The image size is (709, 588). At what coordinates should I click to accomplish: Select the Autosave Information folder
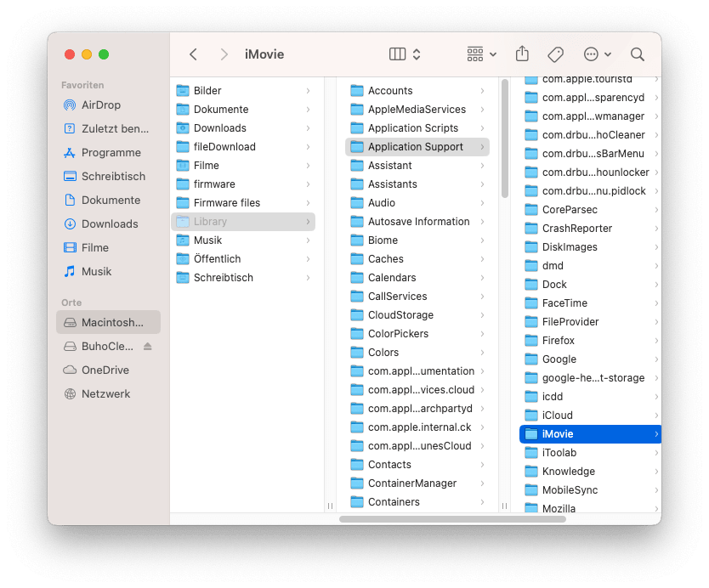click(x=417, y=222)
